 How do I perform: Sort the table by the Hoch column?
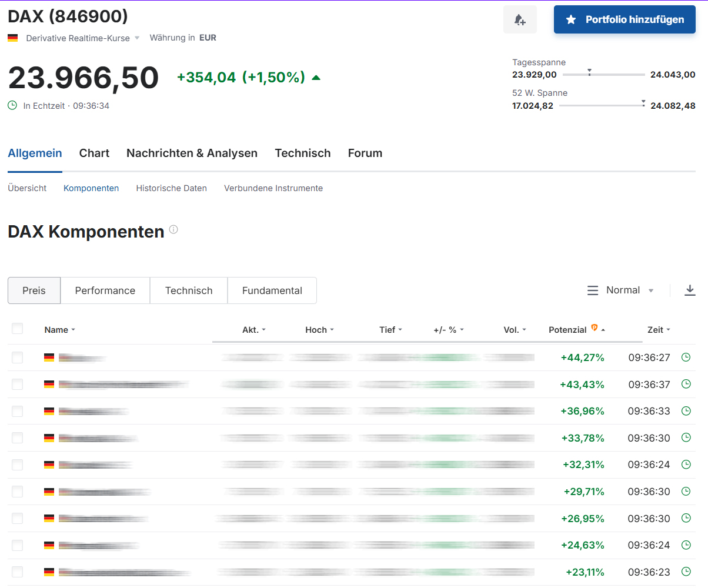(x=319, y=330)
